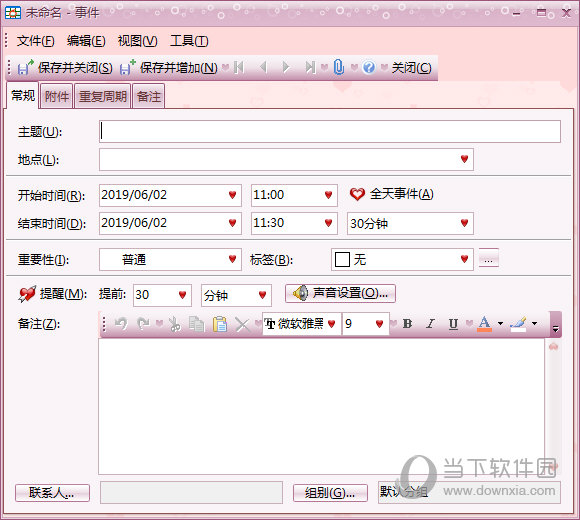The image size is (580, 520).
Task: Go to last record arrow icon
Action: click(310, 67)
